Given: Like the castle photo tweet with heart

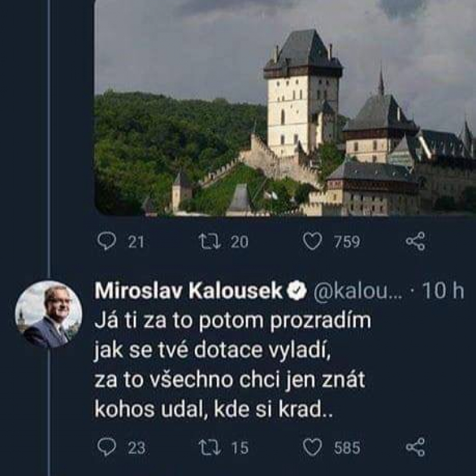Looking at the screenshot, I should tap(312, 242).
